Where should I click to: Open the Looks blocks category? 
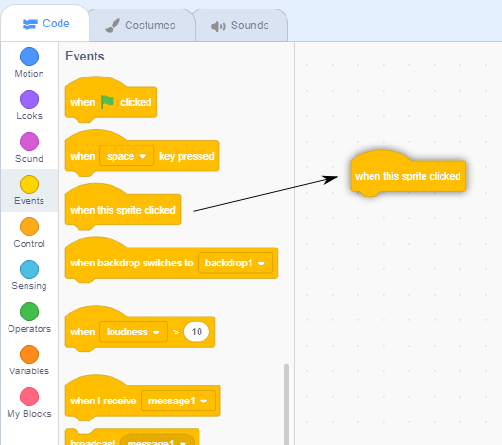coord(29,106)
